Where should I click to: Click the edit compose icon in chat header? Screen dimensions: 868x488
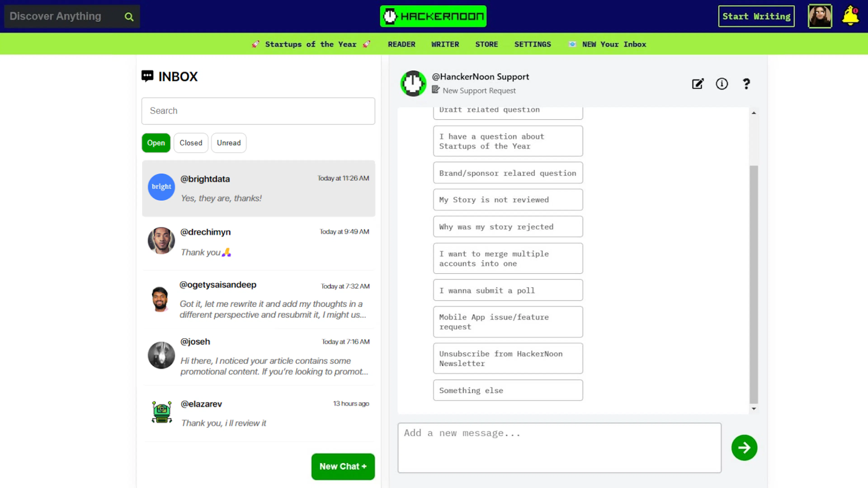[x=698, y=84]
